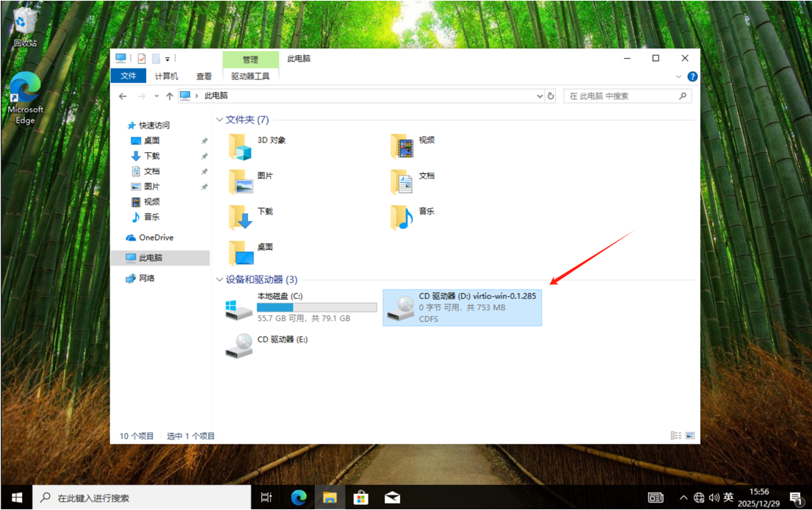Open the 查看 ribbon tab
This screenshot has width=812, height=510.
pyautogui.click(x=203, y=76)
